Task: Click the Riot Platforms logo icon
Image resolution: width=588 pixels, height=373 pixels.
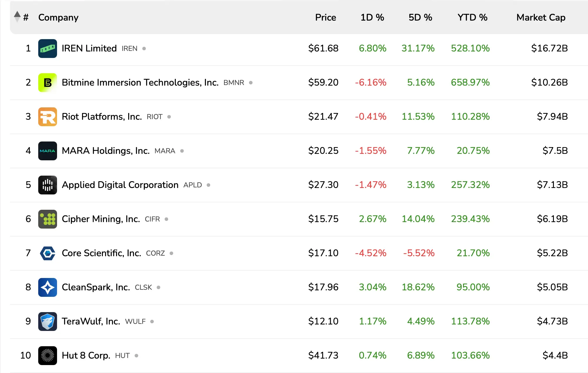Action: pos(47,117)
